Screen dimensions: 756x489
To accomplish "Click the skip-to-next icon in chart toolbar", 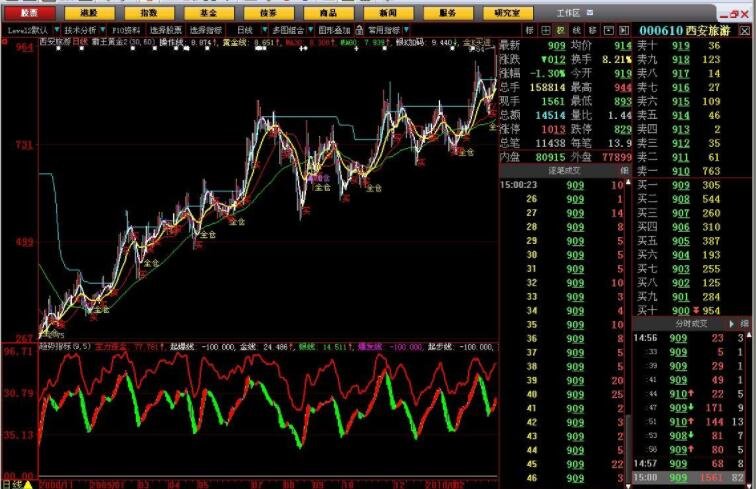I will tap(624, 30).
